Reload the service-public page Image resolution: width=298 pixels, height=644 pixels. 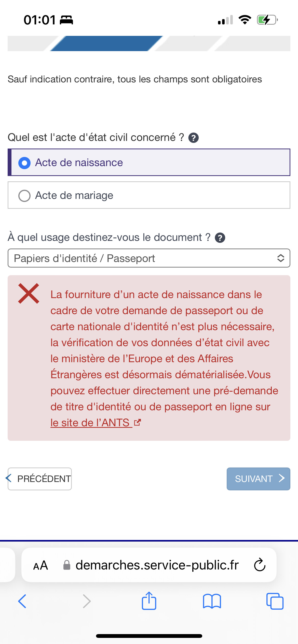tap(260, 565)
